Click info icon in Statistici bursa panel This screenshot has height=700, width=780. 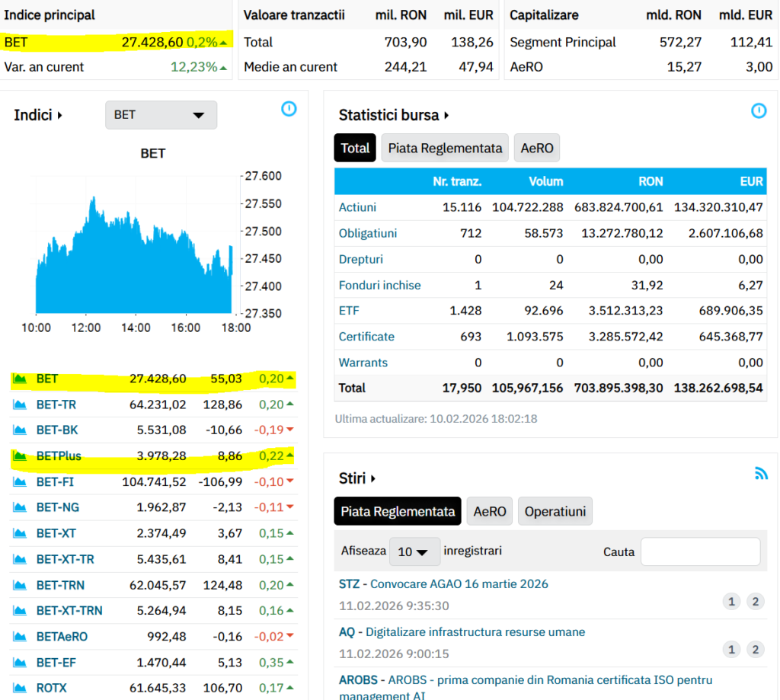(x=759, y=111)
